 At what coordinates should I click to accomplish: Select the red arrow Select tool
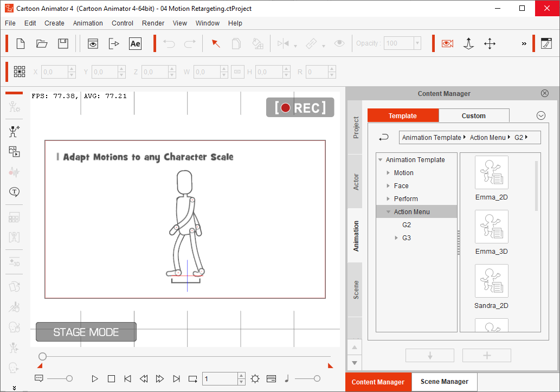(216, 43)
